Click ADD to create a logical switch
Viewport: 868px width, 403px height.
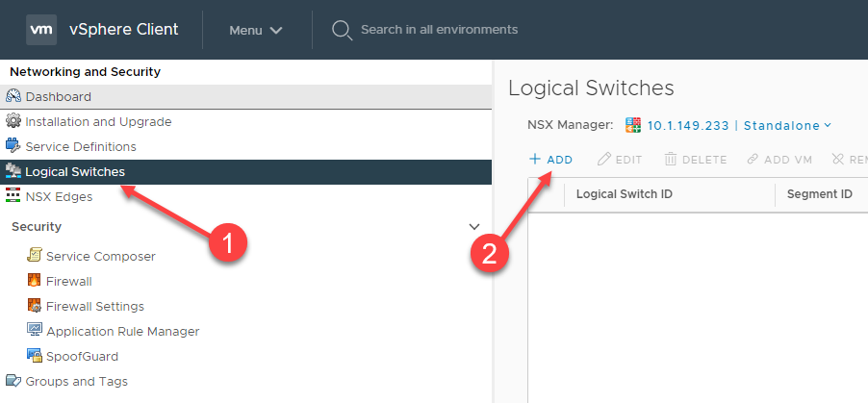550,160
